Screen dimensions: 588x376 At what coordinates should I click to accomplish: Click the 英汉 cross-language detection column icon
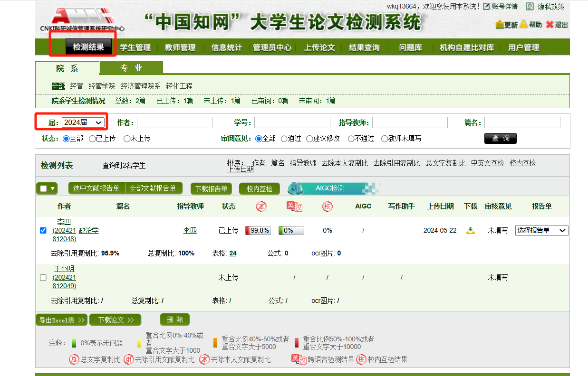coord(294,207)
